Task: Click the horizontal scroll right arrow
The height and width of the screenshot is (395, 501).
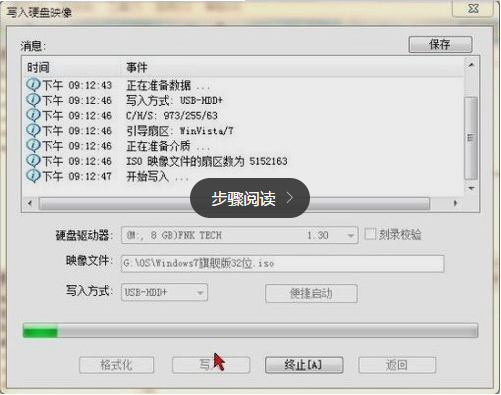Action: click(x=456, y=203)
